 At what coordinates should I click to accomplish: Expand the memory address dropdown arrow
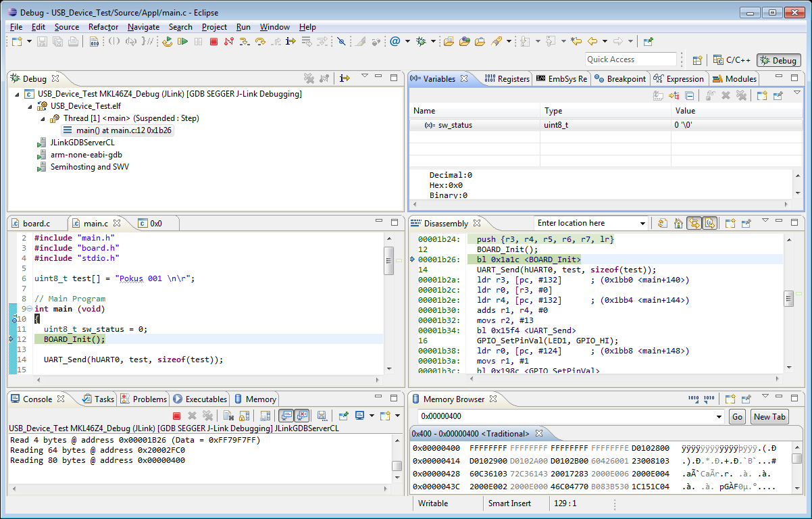pyautogui.click(x=718, y=416)
